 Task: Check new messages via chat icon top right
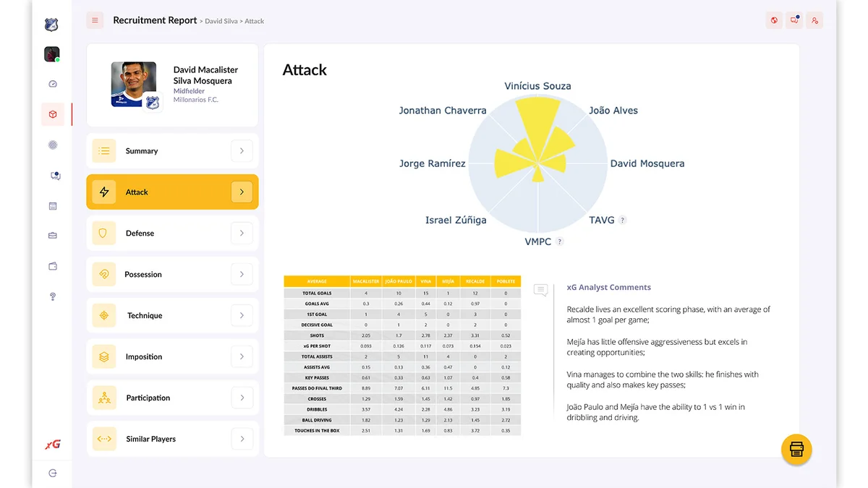click(793, 20)
